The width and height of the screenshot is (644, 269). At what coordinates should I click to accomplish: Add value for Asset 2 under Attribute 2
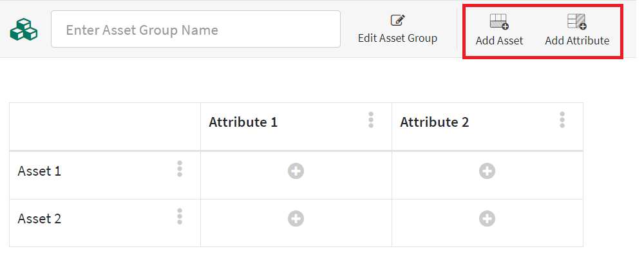pyautogui.click(x=487, y=219)
